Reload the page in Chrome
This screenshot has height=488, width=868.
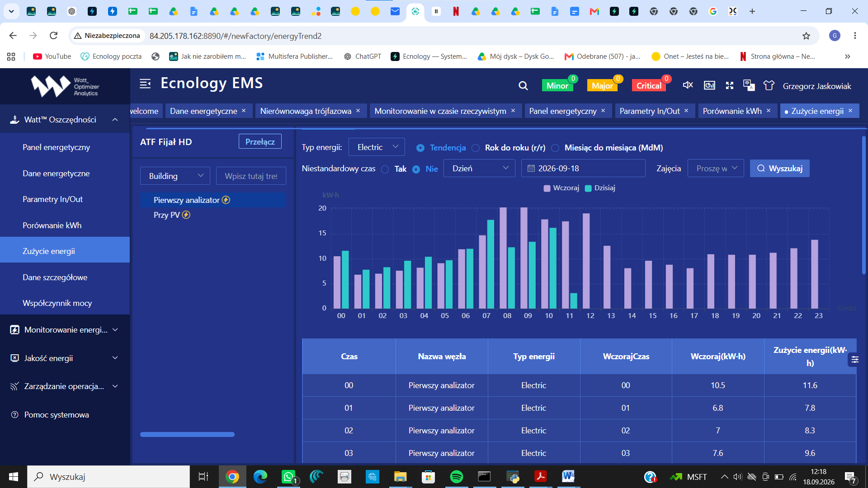tap(53, 36)
